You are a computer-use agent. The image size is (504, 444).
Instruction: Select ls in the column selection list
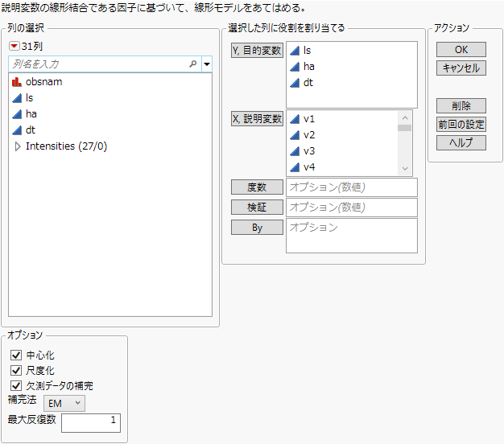[x=29, y=98]
